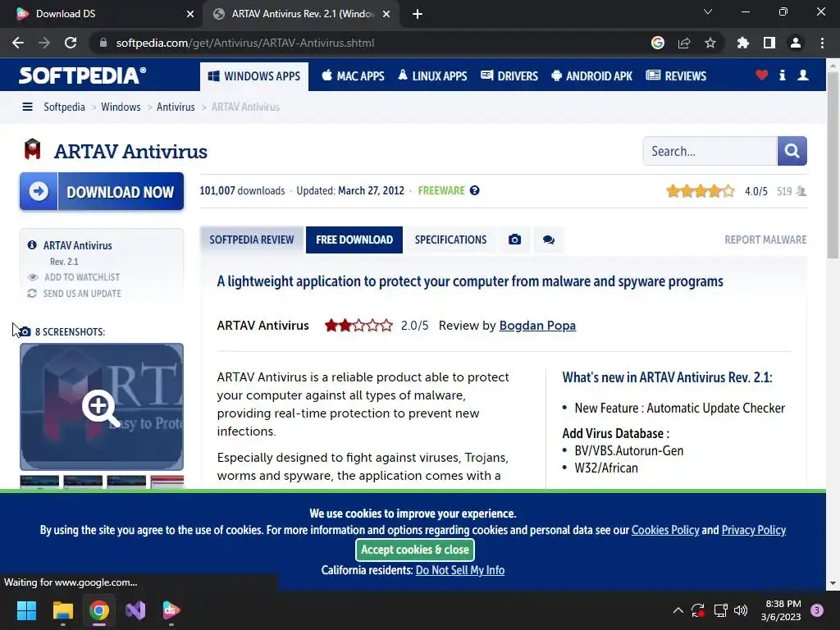Open a new browser tab

[x=418, y=14]
